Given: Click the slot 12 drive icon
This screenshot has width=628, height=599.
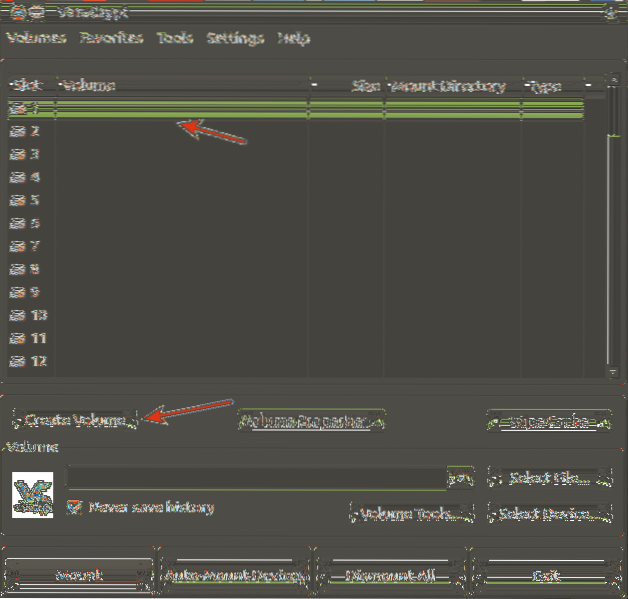Looking at the screenshot, I should (x=17, y=361).
